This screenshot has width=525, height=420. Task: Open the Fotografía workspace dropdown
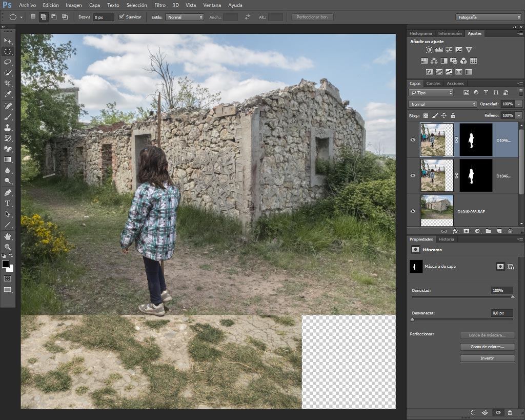point(489,17)
